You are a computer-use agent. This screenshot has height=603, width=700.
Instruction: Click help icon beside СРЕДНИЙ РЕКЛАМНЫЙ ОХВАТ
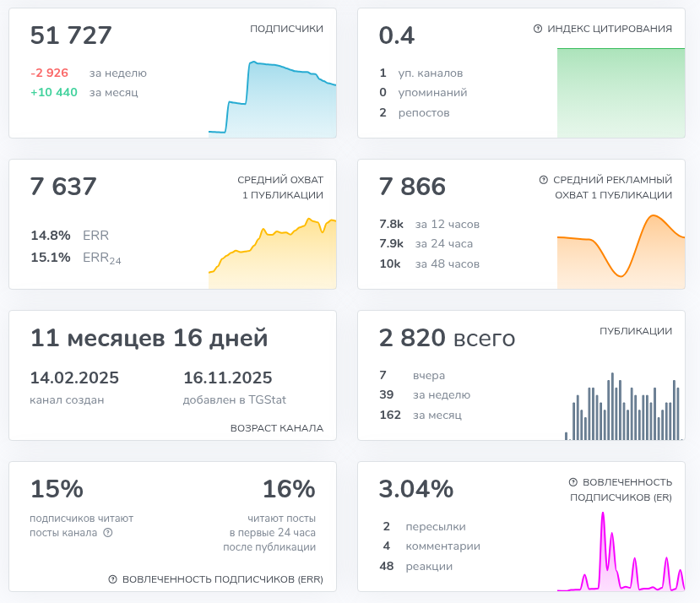coord(544,180)
